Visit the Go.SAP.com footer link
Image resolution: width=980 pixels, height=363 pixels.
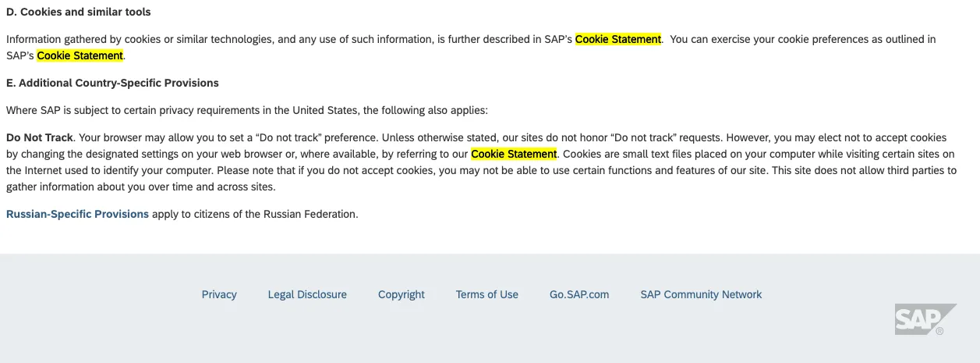[579, 294]
